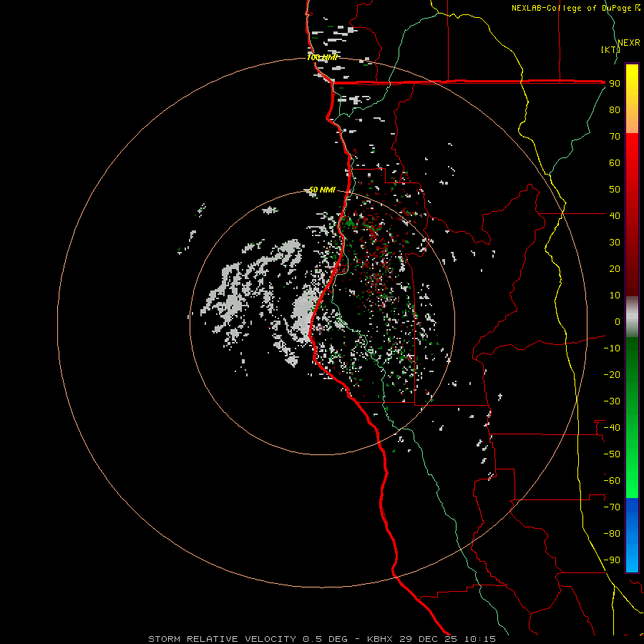The height and width of the screenshot is (644, 644).
Task: Click the positive 30 value on the velocity scale
Action: (615, 243)
